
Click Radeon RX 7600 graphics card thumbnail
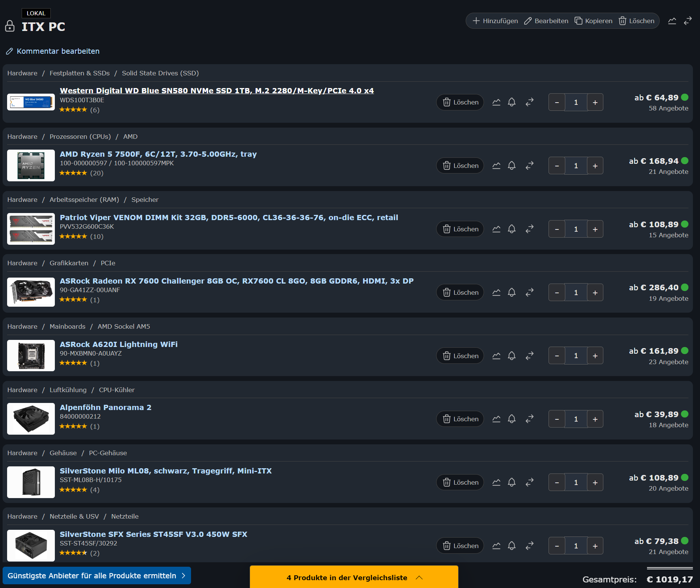31,292
